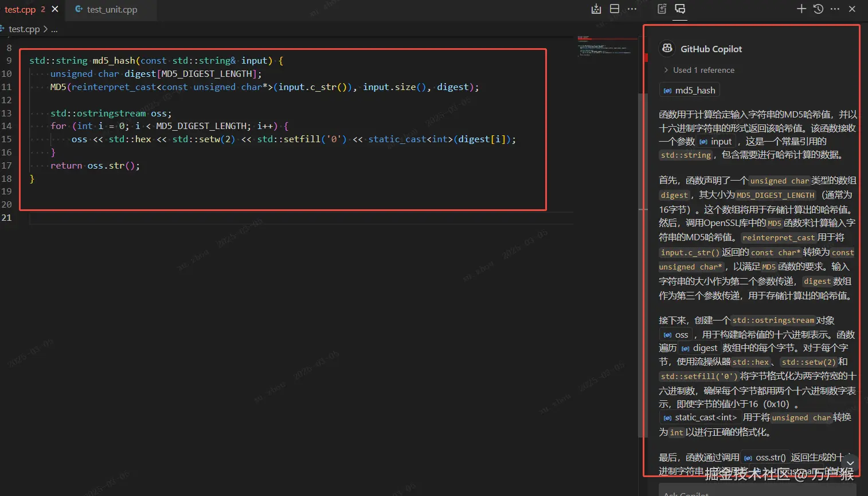Focus the Ask Copilot input box
Viewport: 868px width, 496px height.
[757, 490]
